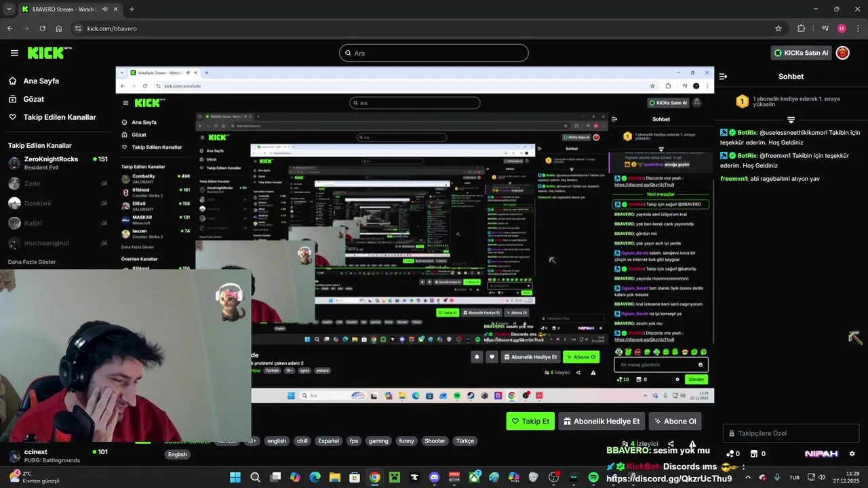Select the funny tag

(x=406, y=441)
